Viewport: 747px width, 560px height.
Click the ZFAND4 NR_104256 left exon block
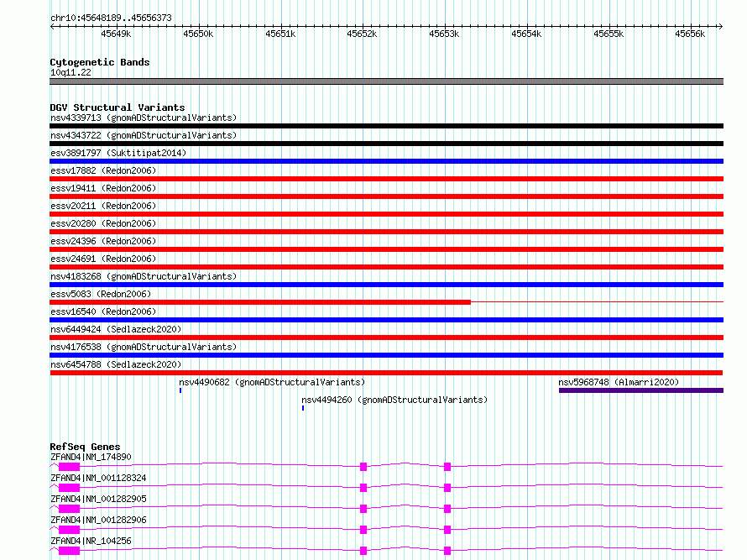(69, 551)
